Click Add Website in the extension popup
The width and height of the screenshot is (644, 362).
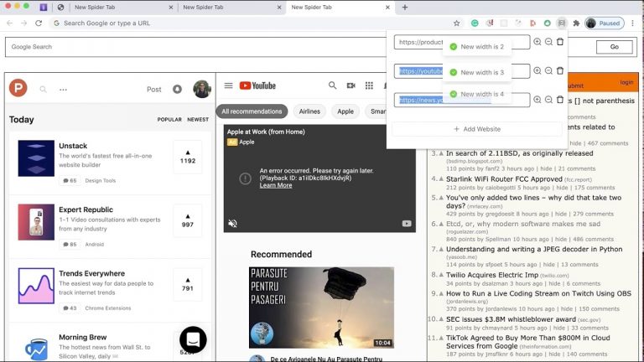[477, 129]
